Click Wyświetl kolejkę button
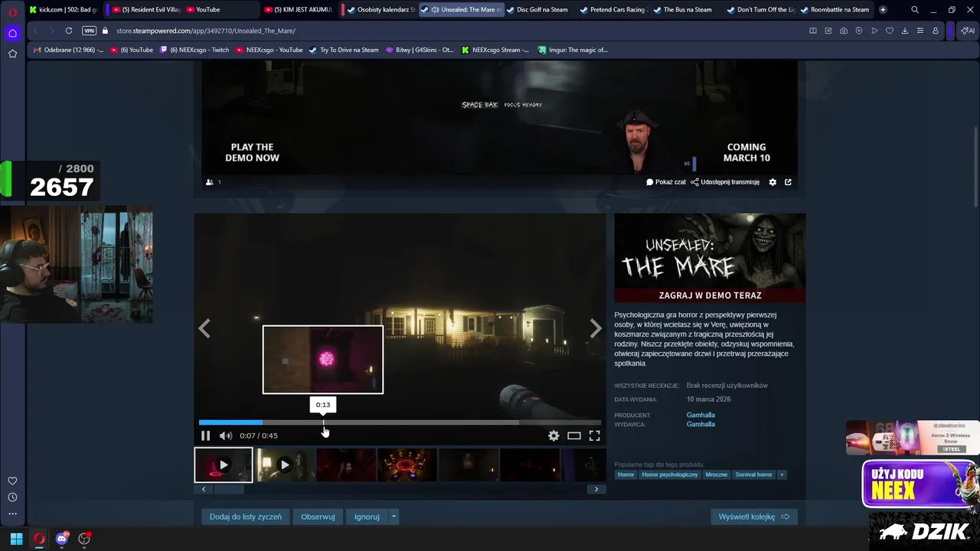 pos(754,517)
